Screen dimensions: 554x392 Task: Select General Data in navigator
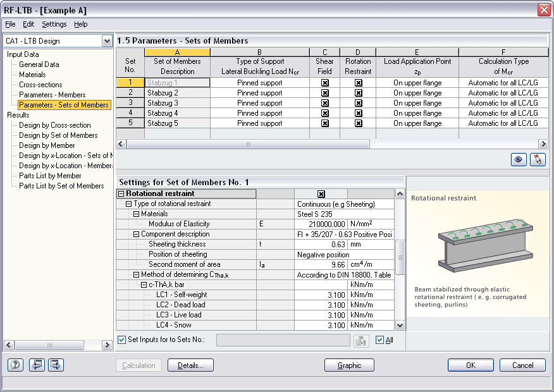39,64
